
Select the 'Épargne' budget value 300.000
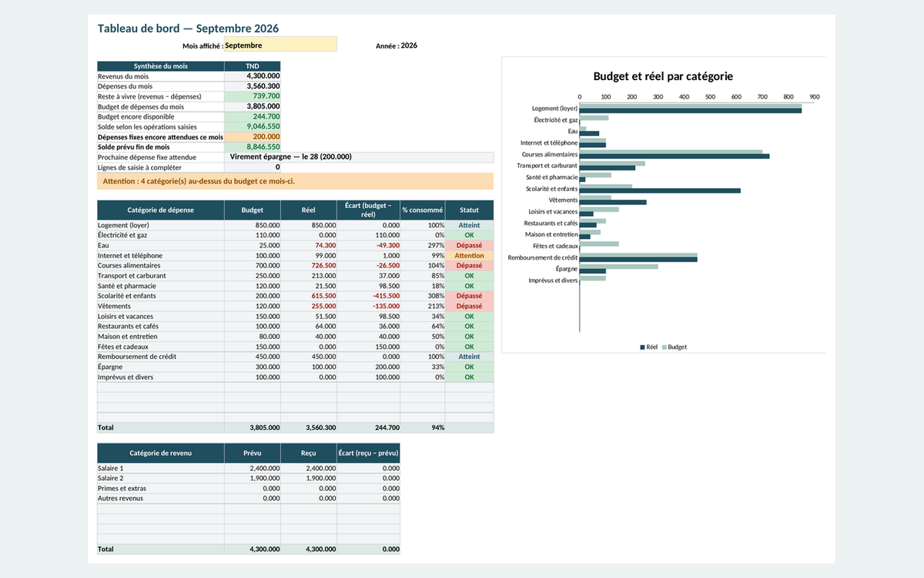(253, 367)
